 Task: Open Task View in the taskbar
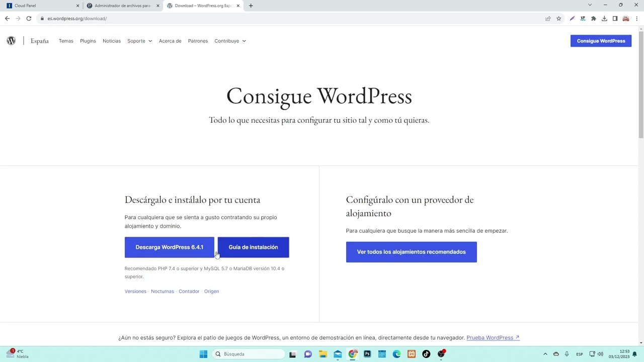pos(293,354)
